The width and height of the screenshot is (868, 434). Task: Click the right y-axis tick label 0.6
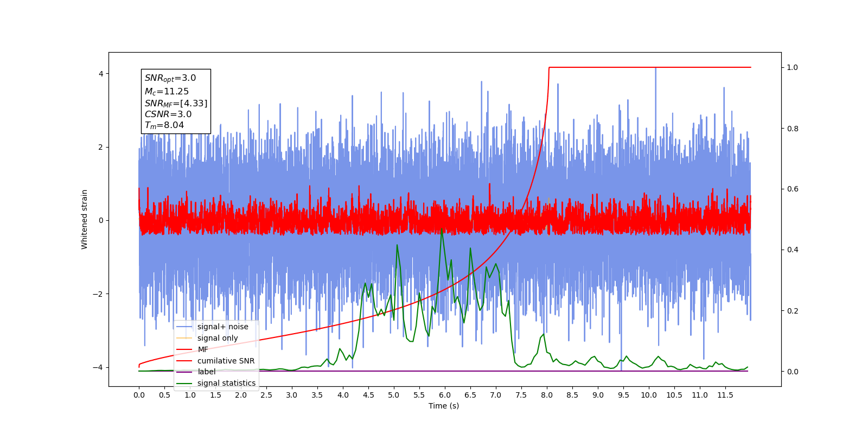pos(793,189)
